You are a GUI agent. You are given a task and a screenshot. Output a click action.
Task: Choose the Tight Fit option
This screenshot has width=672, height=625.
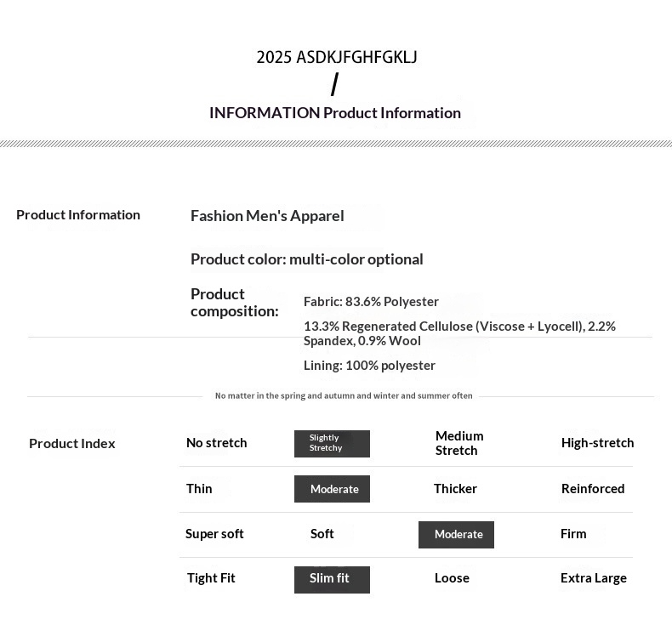click(x=211, y=578)
